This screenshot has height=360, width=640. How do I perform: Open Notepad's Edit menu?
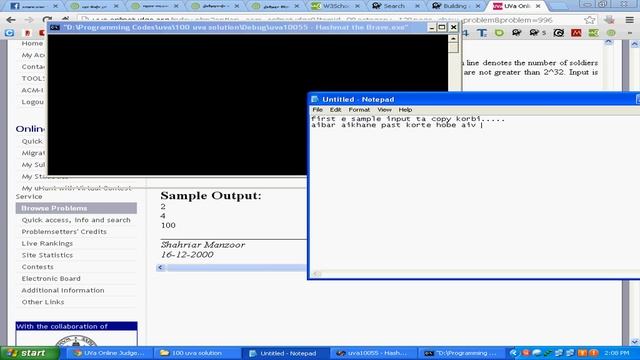pos(335,110)
